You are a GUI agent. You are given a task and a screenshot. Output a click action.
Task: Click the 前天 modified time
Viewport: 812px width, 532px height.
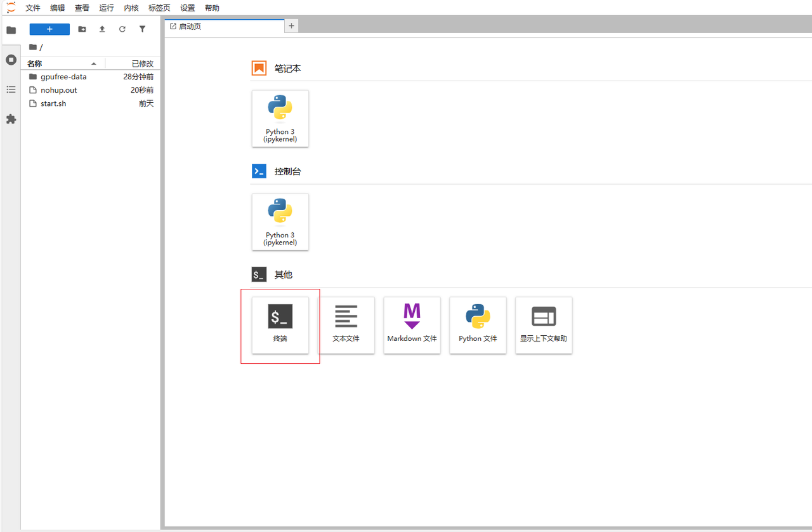(x=147, y=103)
